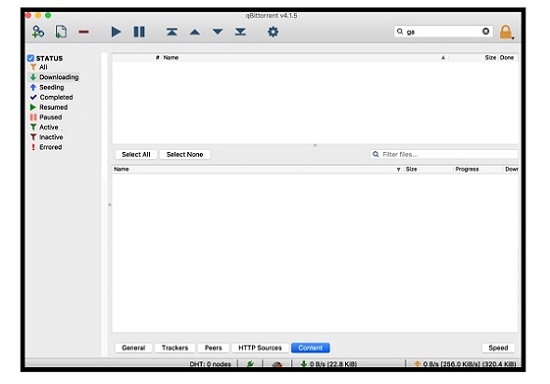Switch to the Peers tab

coord(213,348)
